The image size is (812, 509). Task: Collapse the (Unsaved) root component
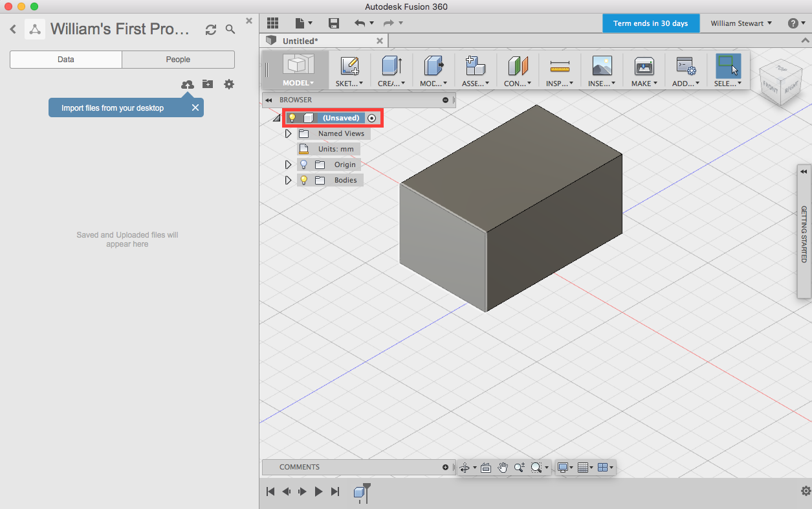pyautogui.click(x=276, y=119)
